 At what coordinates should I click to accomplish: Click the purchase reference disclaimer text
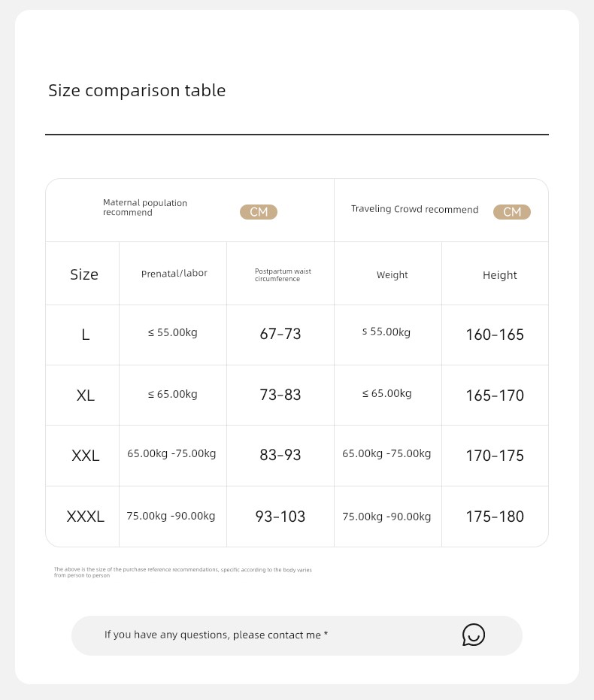coord(183,572)
